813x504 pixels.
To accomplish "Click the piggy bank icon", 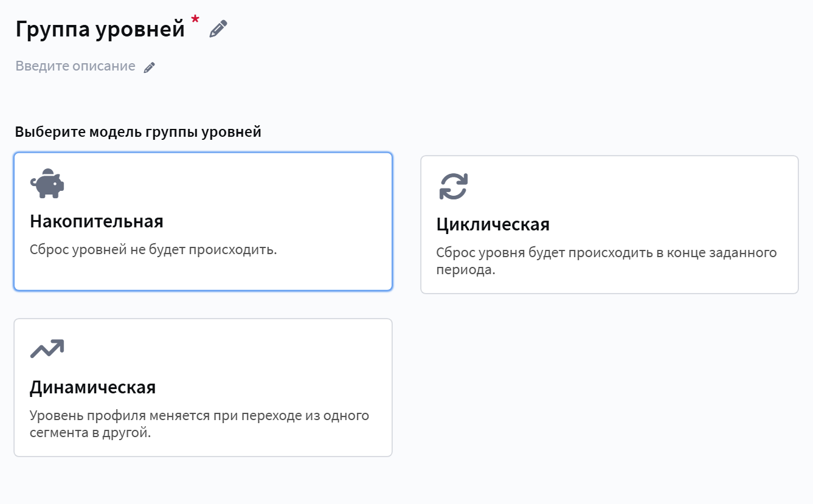I will [47, 184].
